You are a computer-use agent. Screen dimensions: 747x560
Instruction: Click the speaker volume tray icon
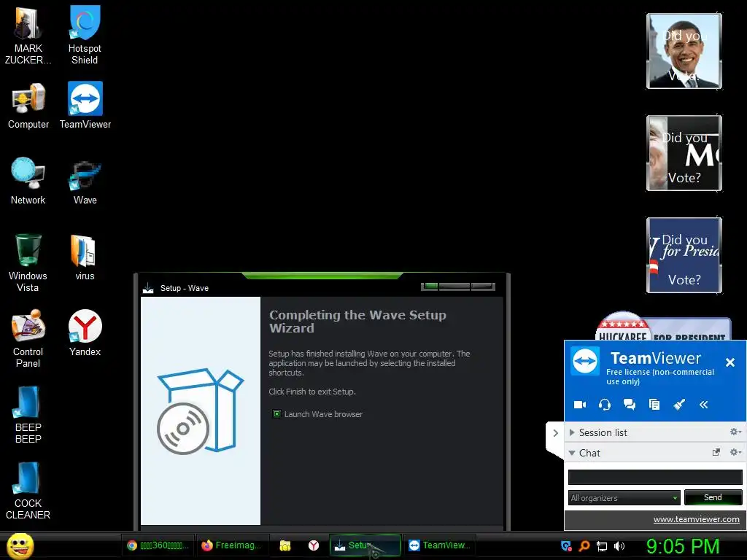pyautogui.click(x=619, y=546)
